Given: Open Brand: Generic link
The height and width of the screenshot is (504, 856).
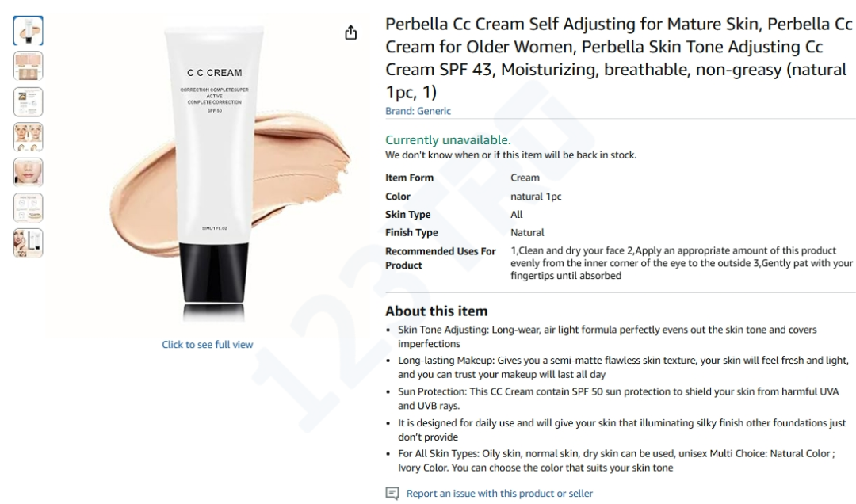Looking at the screenshot, I should 418,111.
